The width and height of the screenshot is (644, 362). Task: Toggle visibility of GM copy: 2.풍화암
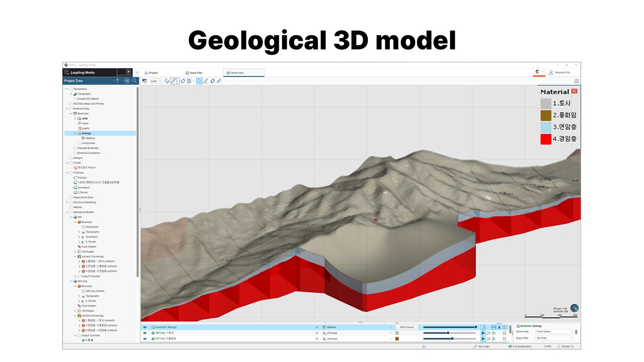coord(145,339)
